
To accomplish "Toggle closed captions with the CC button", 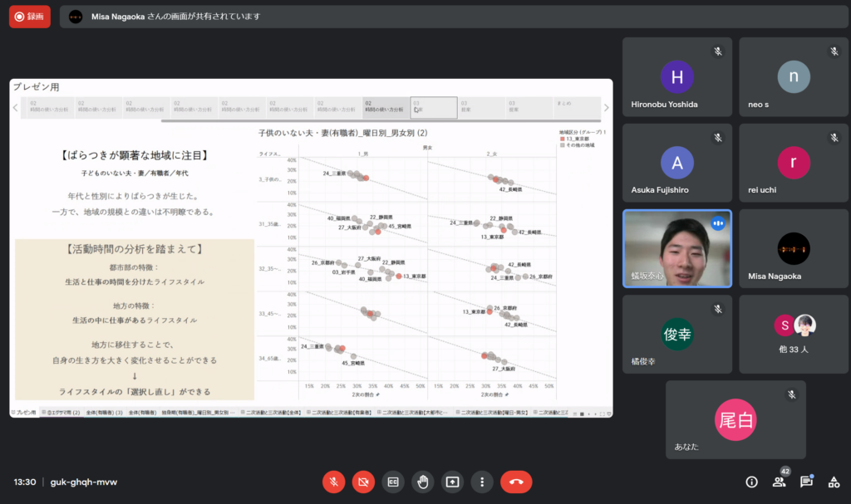I will click(x=392, y=482).
